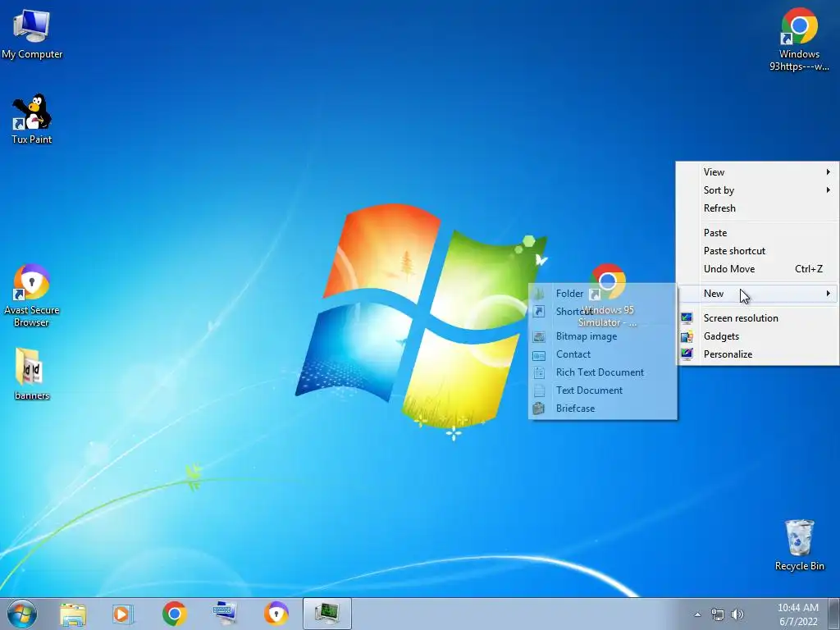Click the arrow beside Sort by
The height and width of the screenshot is (630, 840).
click(829, 190)
